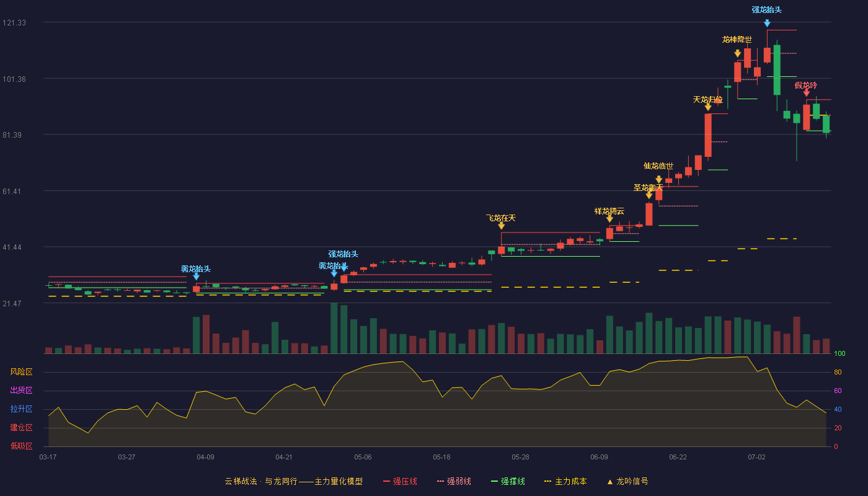Toggle the 主力成本 legend item
This screenshot has height=496, width=868.
coord(565,481)
